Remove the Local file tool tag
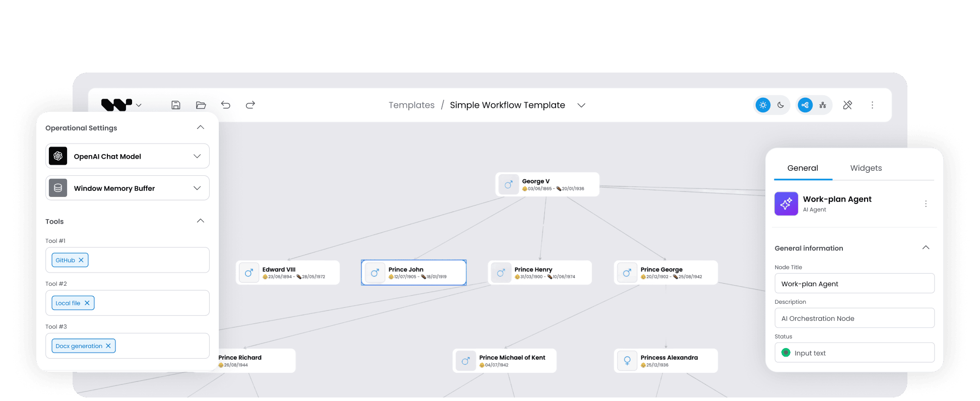The width and height of the screenshot is (980, 401). pos(87,303)
